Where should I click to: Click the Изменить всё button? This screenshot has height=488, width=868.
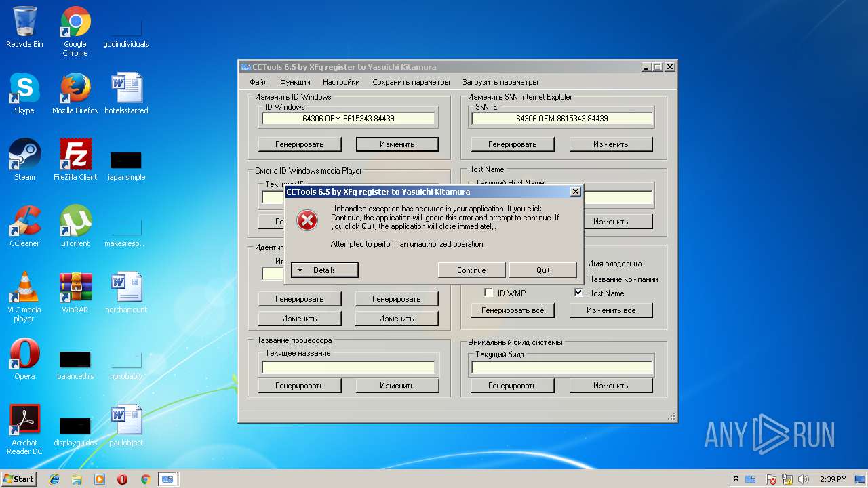click(611, 310)
